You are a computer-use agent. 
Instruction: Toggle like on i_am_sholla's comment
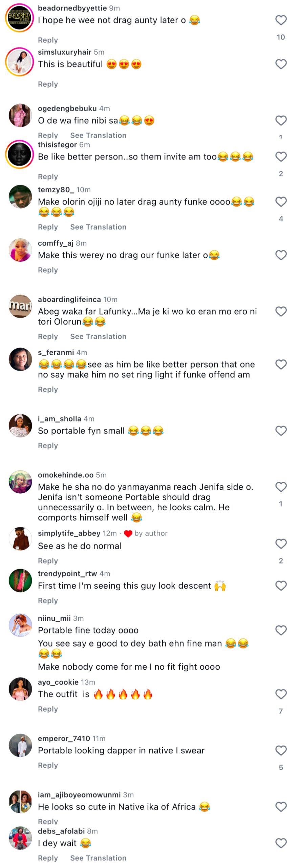click(281, 431)
